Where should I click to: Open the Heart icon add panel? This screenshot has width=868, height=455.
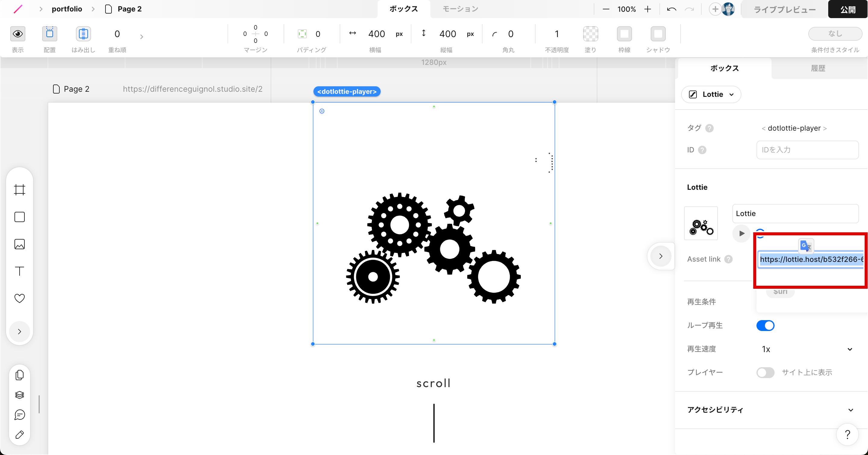[x=20, y=298]
